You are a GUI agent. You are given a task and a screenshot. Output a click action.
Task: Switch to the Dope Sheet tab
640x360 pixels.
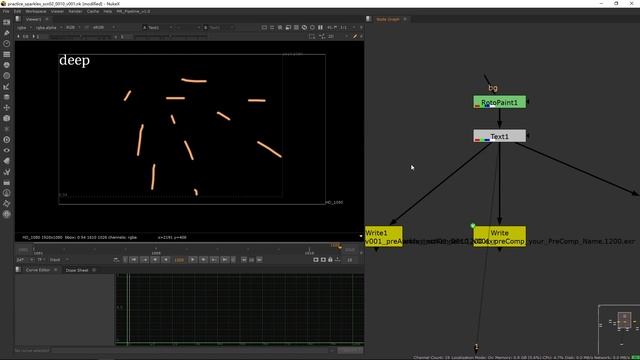[77, 270]
